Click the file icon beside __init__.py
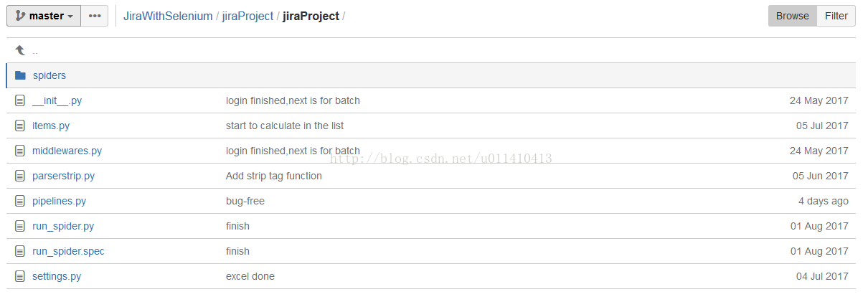 point(20,100)
